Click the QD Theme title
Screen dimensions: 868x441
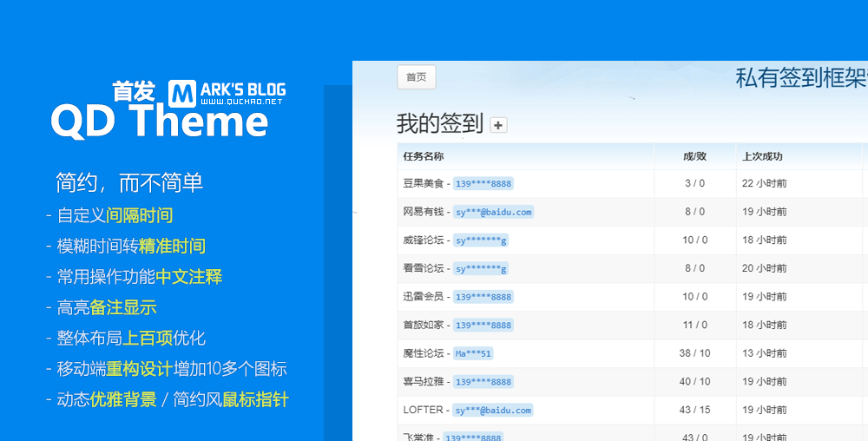point(160,122)
